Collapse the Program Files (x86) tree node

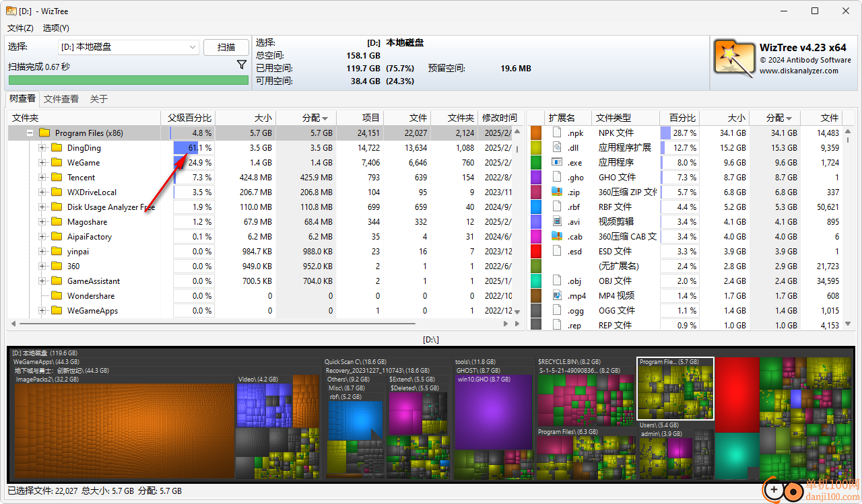pos(30,133)
